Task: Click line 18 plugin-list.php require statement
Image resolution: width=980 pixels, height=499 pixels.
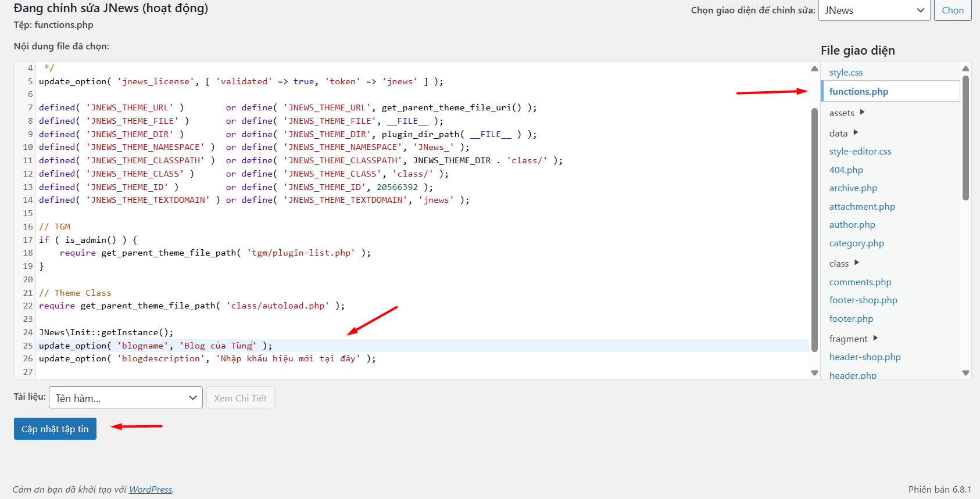Action: coord(215,253)
